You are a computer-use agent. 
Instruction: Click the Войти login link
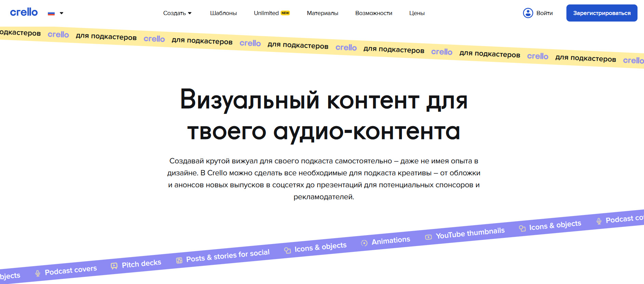(x=545, y=13)
